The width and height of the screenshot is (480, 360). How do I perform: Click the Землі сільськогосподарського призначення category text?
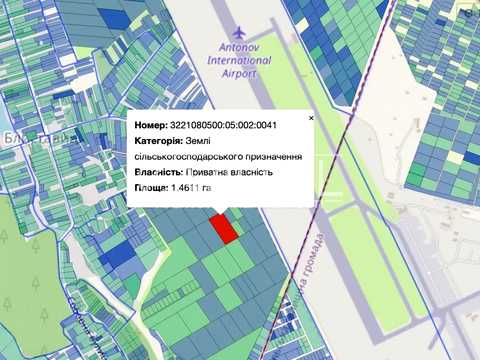[218, 149]
